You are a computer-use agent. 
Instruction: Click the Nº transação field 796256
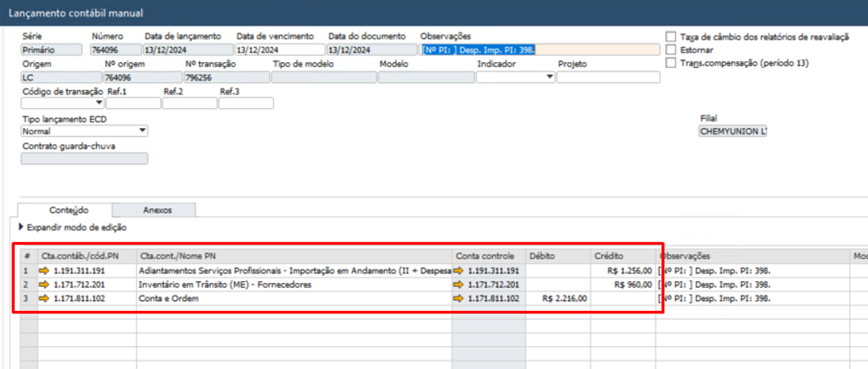tap(227, 77)
